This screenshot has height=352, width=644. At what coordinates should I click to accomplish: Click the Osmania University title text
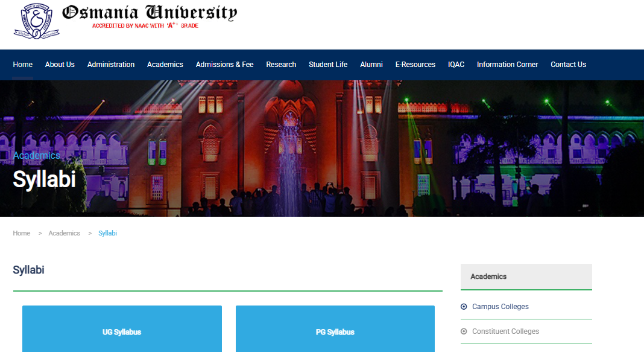click(x=150, y=12)
